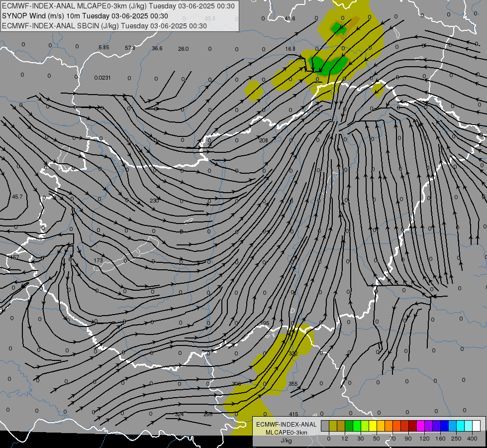The height and width of the screenshot is (448, 487).
Task: Click legend tick label 90
Action: pyautogui.click(x=408, y=439)
